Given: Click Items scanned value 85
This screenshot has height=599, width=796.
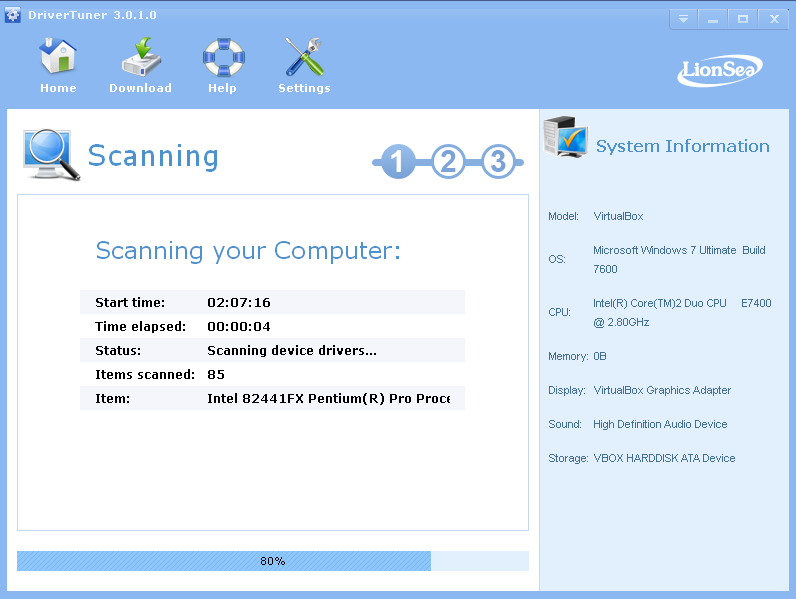Looking at the screenshot, I should [x=216, y=375].
